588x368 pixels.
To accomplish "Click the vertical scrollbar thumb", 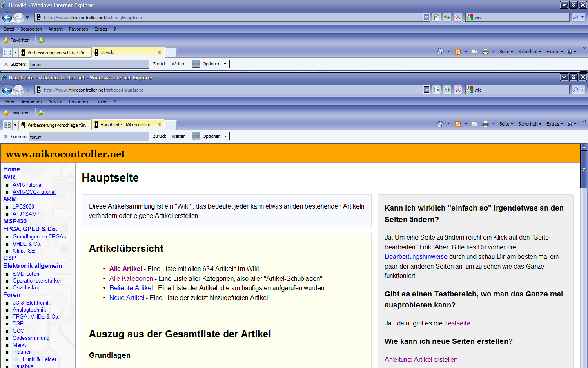I will pyautogui.click(x=584, y=169).
